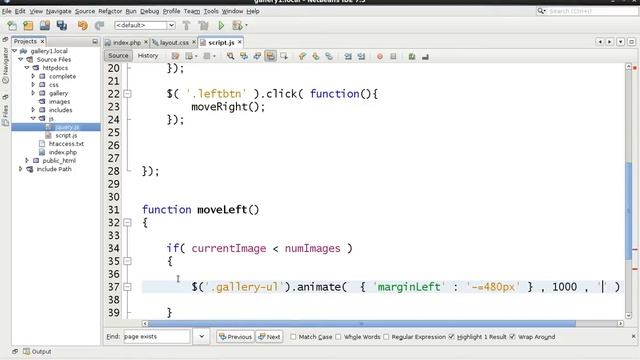Click the Previous Bookmark icon

[302, 56]
